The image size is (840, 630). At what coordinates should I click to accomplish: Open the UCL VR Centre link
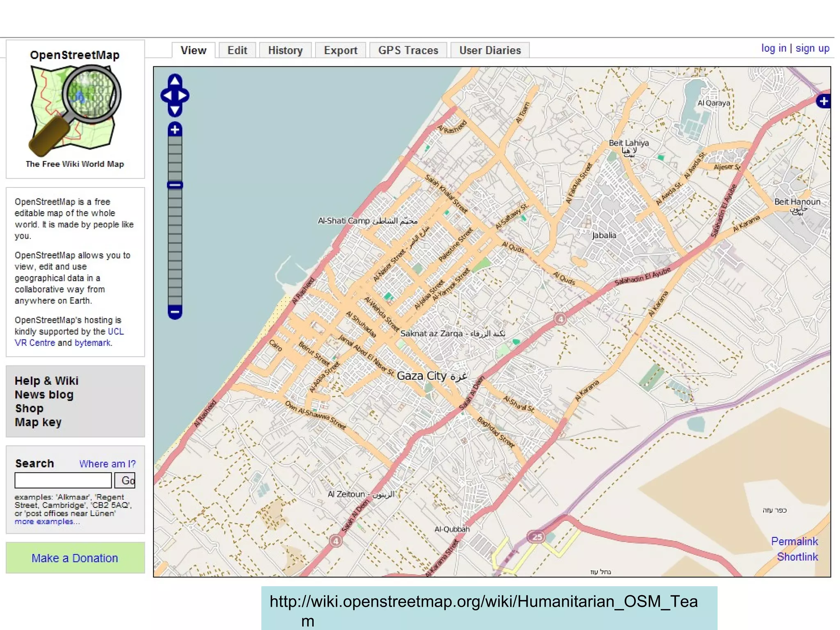pos(69,337)
